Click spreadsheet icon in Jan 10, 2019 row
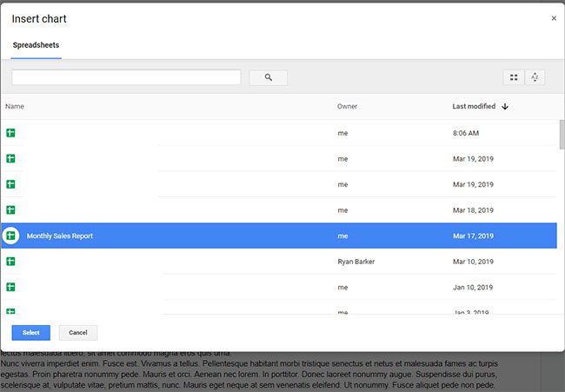Image resolution: width=565 pixels, height=392 pixels. pos(11,287)
